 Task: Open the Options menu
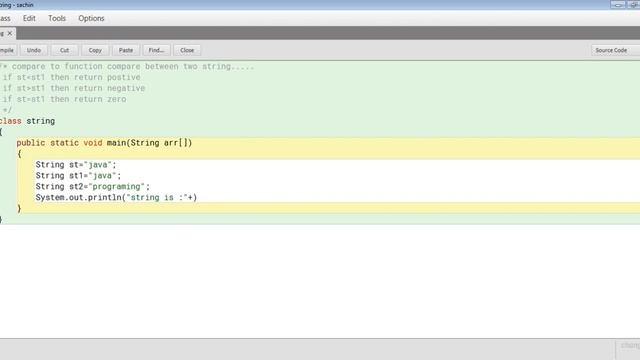(91, 18)
